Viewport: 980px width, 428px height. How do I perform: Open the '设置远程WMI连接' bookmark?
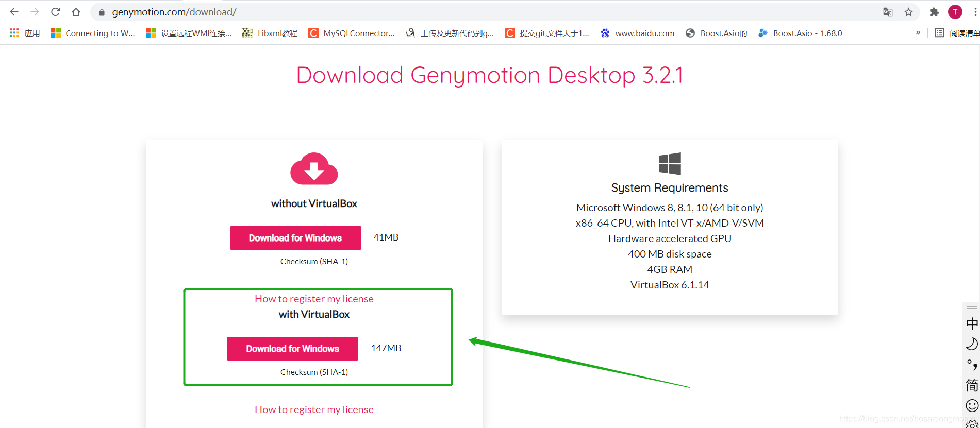tap(189, 33)
